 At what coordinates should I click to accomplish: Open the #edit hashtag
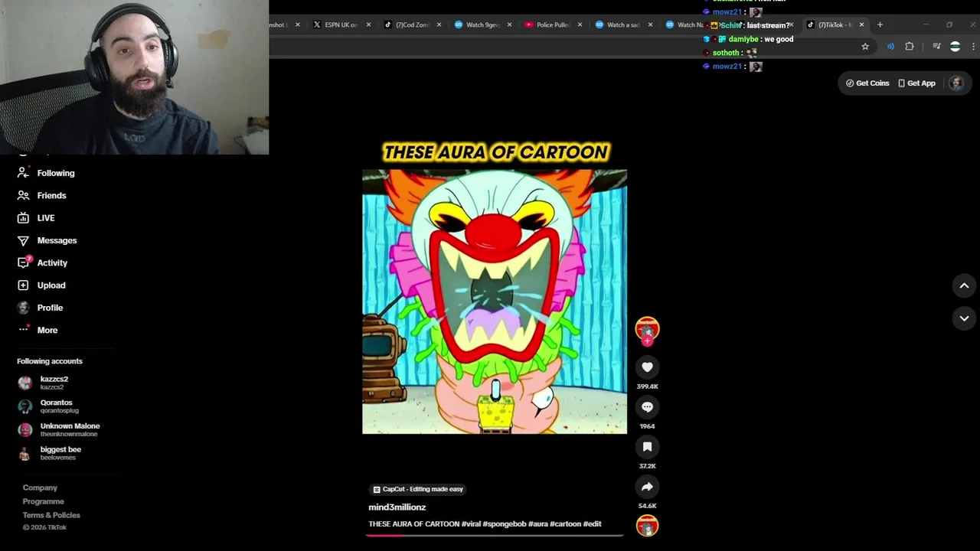(x=592, y=524)
